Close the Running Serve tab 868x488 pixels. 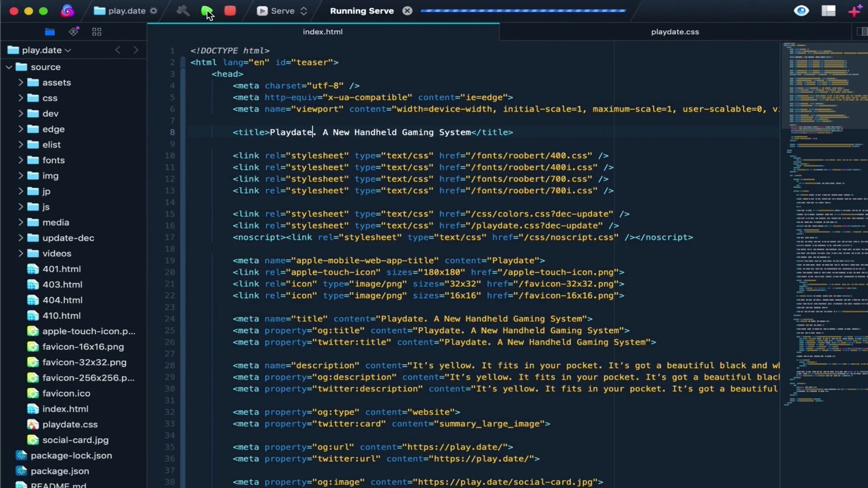coord(408,10)
